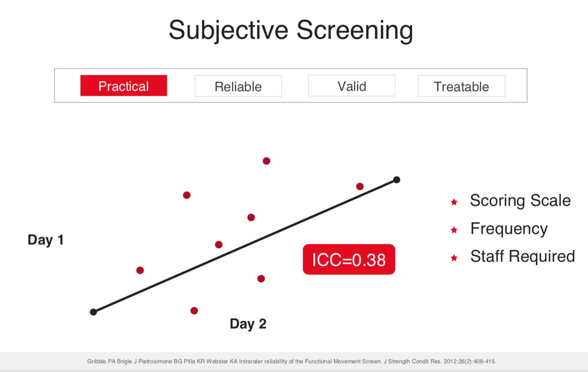Click the Subjective Screening title

(x=291, y=30)
